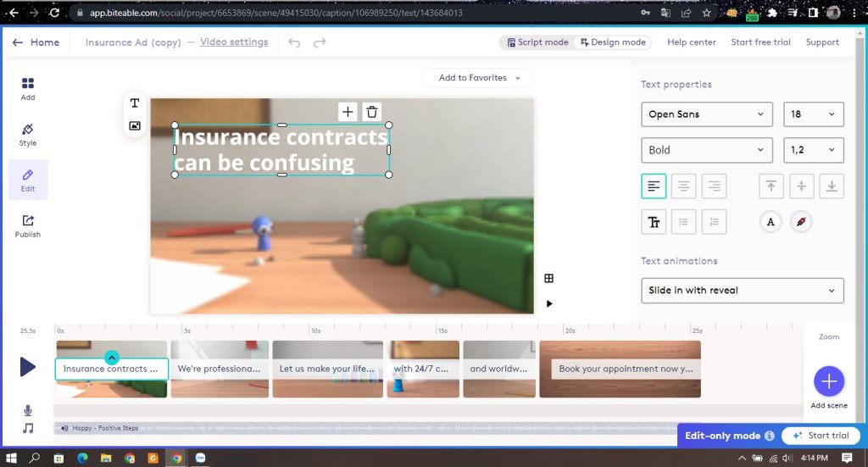Click the undo arrow in the top bar

coord(294,42)
